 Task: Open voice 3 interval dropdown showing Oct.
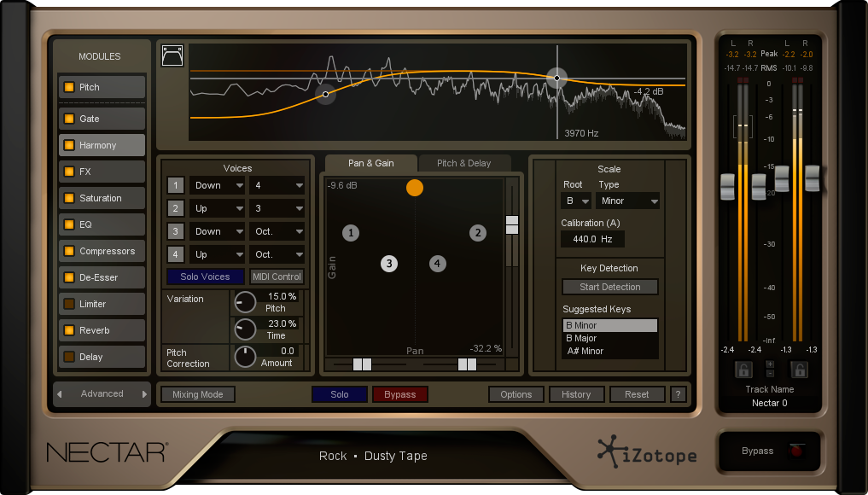click(277, 231)
